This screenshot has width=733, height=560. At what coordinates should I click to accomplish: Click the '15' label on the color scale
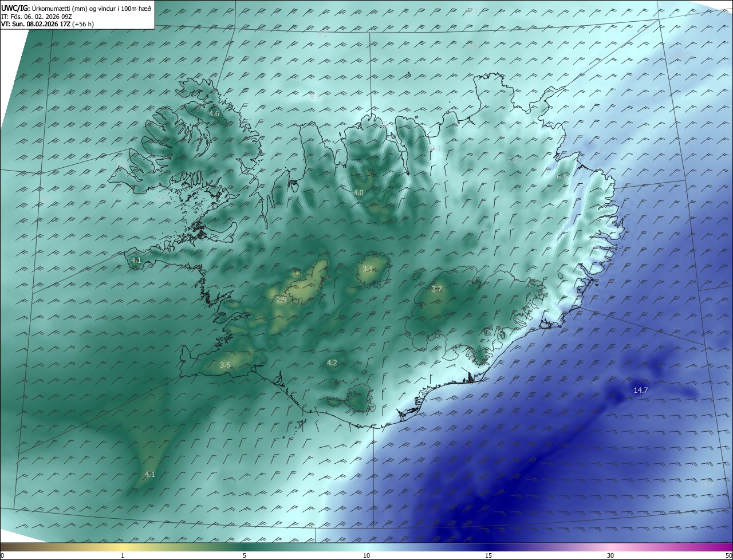(x=488, y=555)
